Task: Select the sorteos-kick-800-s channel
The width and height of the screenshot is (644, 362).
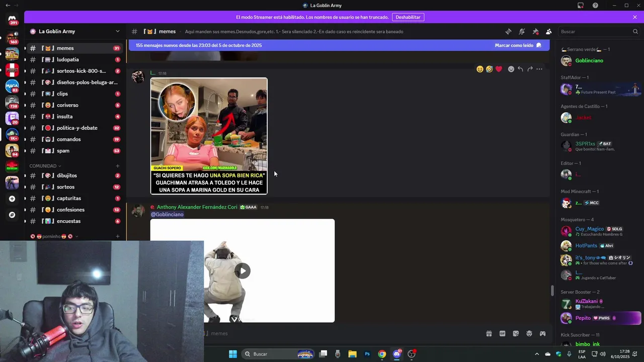Action: (74, 71)
